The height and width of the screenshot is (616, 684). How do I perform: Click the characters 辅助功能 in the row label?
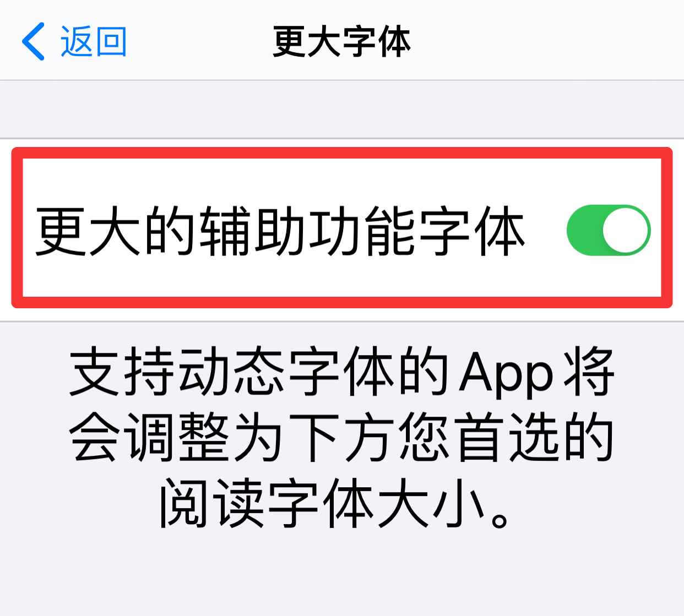[x=308, y=231]
